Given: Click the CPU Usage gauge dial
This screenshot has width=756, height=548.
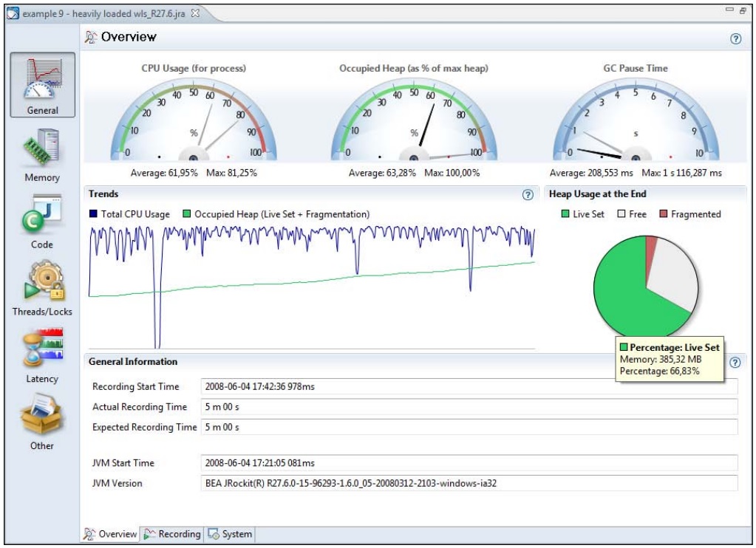Looking at the screenshot, I should click(194, 120).
